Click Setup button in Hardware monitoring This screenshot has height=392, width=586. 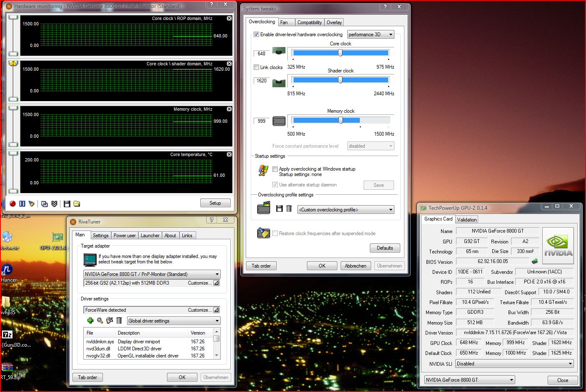(x=215, y=203)
